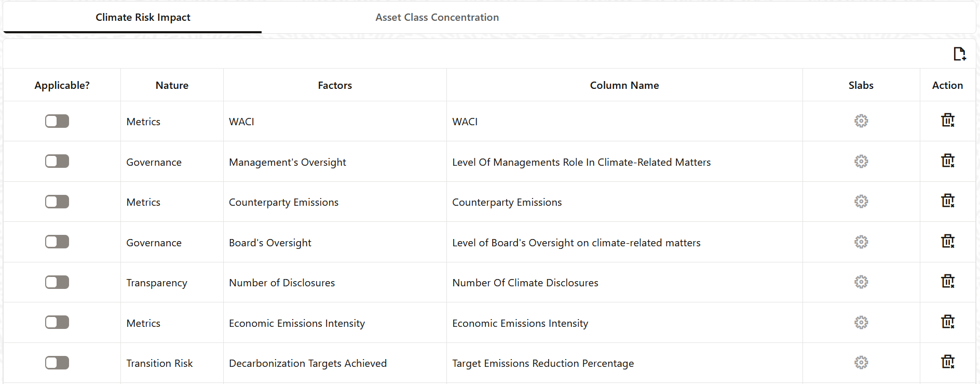The height and width of the screenshot is (384, 980).
Task: Enable Applicable toggle for Number of Disclosures
Action: pyautogui.click(x=57, y=282)
